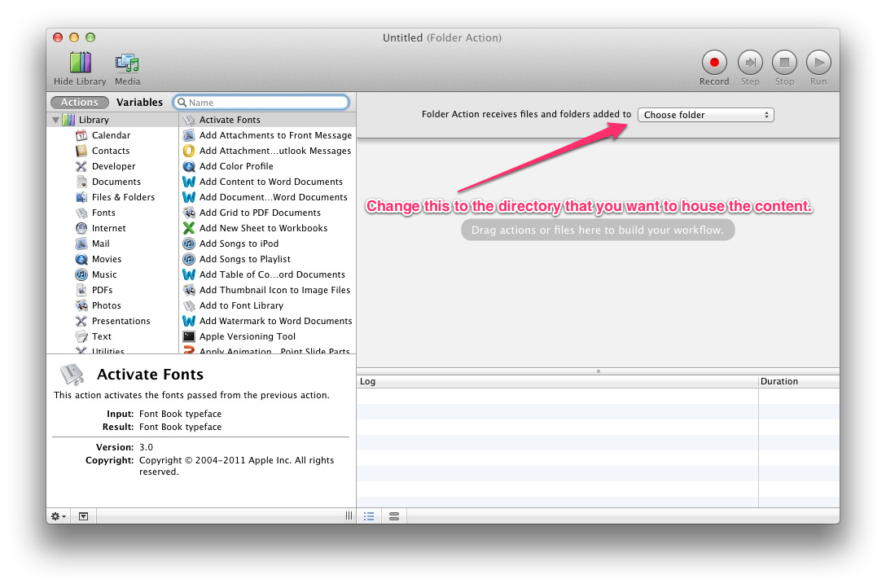
Task: Switch to the Actions tab
Action: point(80,103)
